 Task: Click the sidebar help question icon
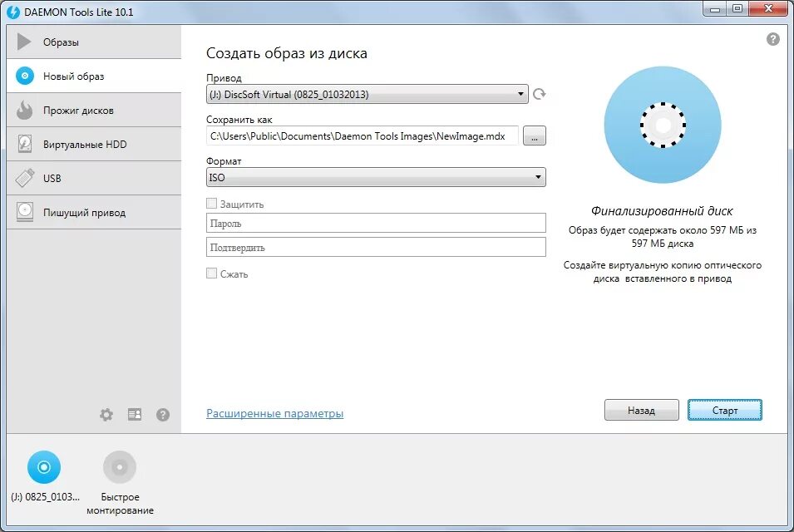tap(163, 415)
